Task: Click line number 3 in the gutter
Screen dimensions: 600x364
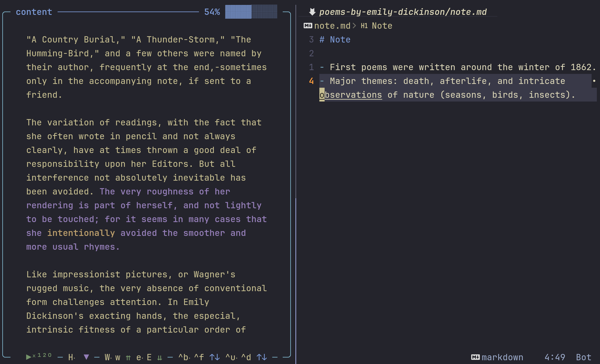Action: click(311, 39)
